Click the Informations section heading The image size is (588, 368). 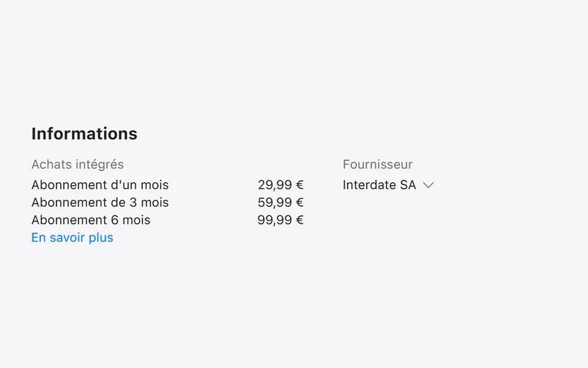click(85, 134)
